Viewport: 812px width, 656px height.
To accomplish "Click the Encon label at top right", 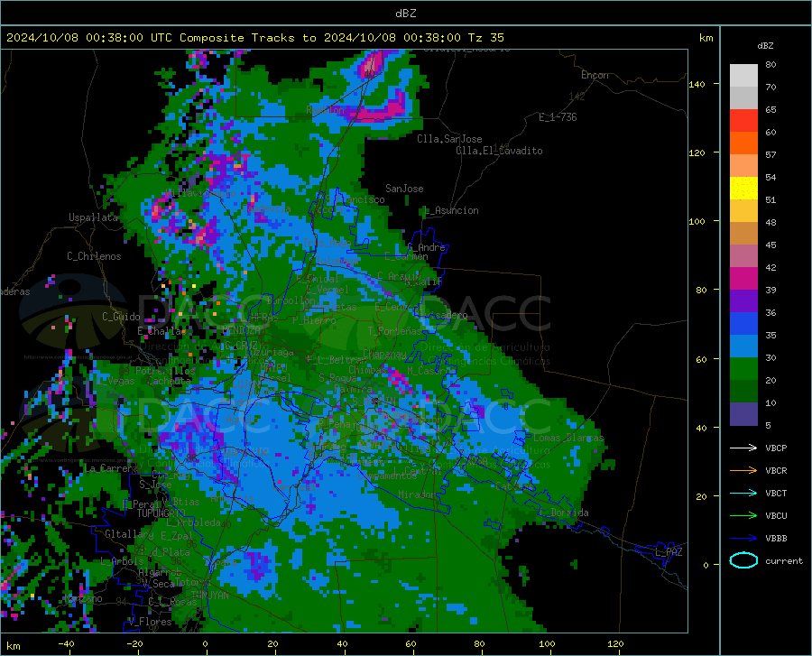I will (x=595, y=75).
